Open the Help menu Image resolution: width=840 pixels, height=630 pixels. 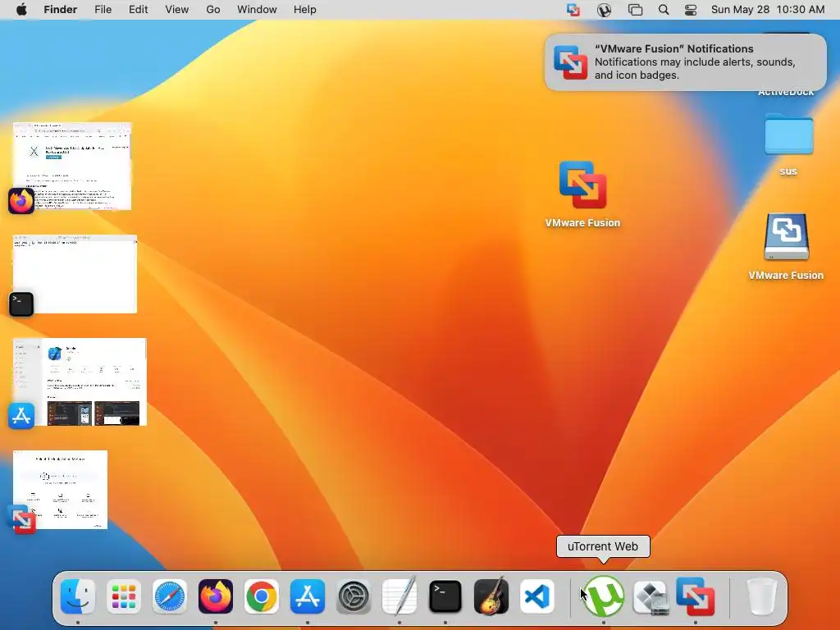click(305, 10)
